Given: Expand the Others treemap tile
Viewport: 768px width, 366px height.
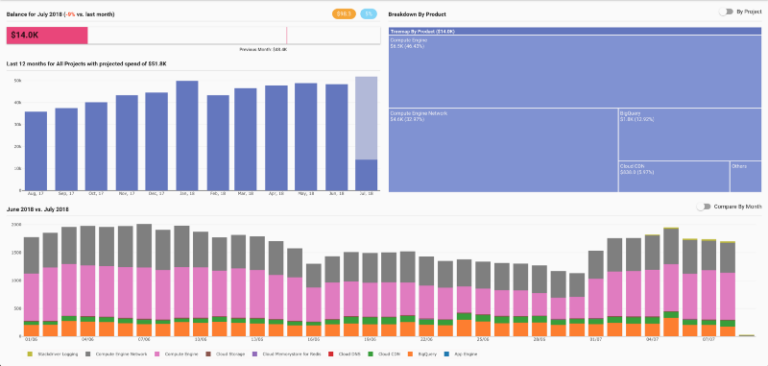Looking at the screenshot, I should (745, 176).
